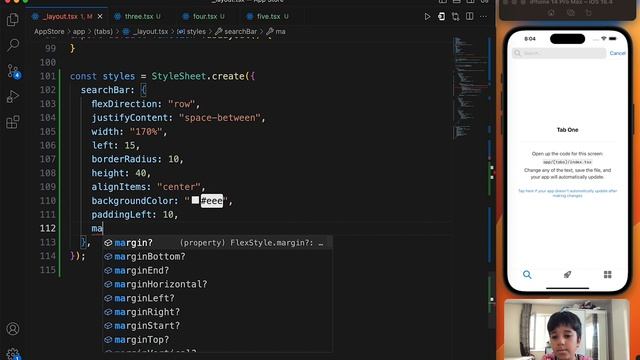Select marginRight? autocomplete suggestion
The height and width of the screenshot is (360, 640).
[x=217, y=312]
